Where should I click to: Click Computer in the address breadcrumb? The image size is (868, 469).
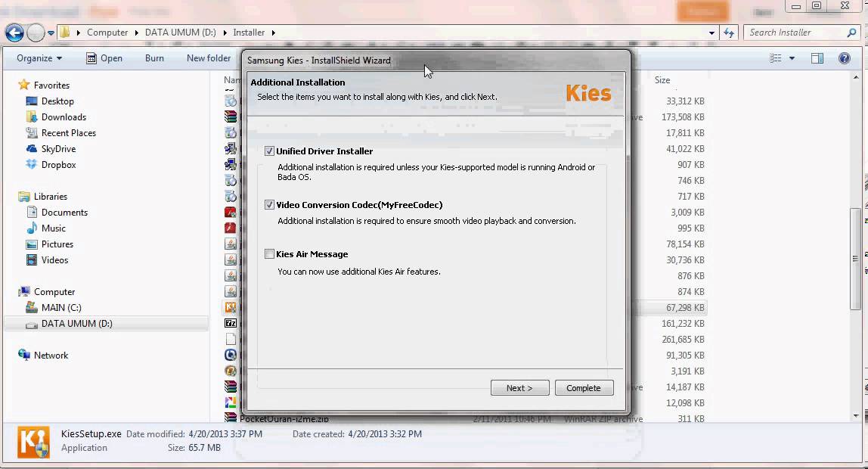(x=107, y=33)
